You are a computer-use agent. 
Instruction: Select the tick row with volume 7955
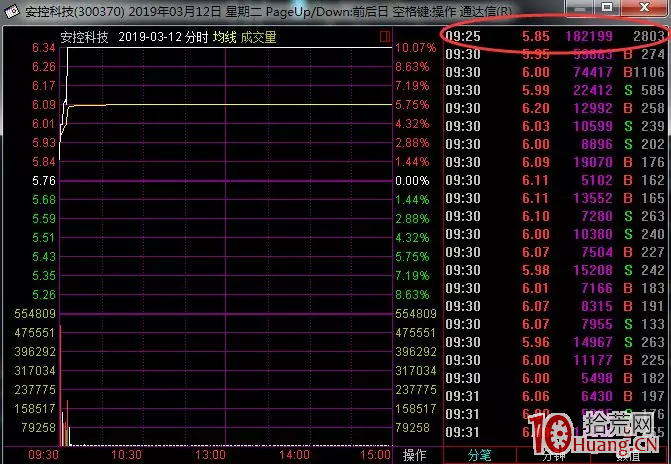pos(555,324)
